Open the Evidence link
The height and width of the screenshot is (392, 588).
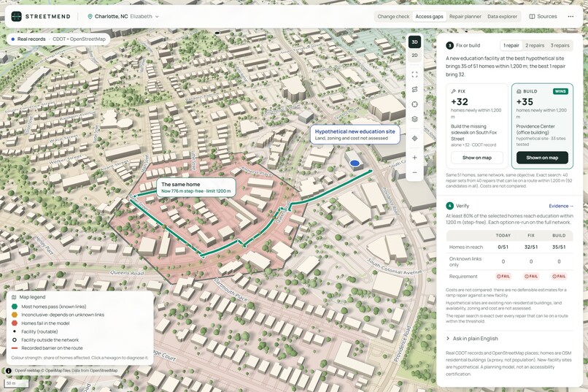[560, 206]
